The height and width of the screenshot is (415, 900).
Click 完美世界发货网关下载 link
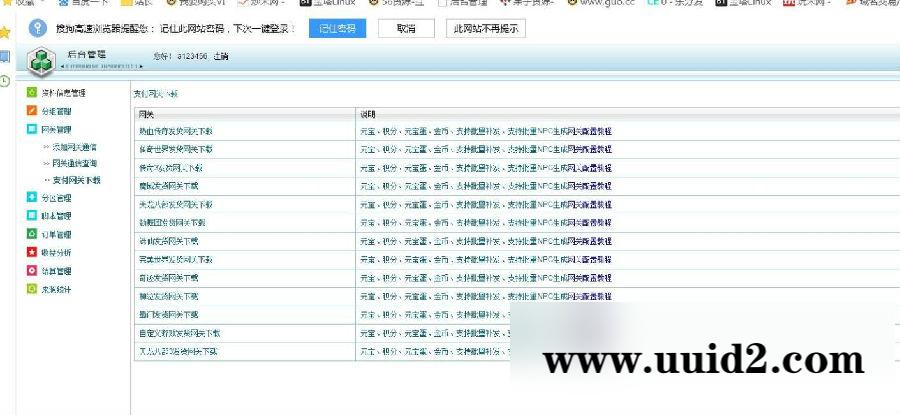click(176, 259)
